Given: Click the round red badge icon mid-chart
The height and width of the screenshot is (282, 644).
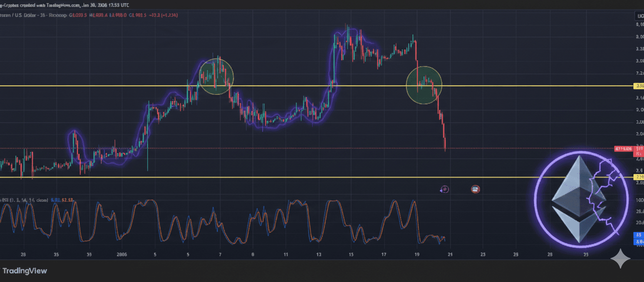Looking at the screenshot, I should coord(475,189).
